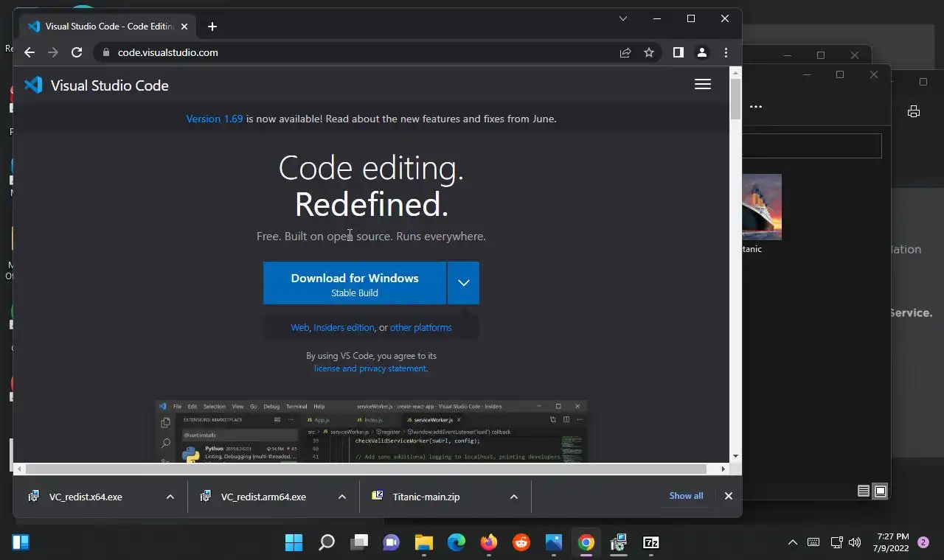Click the VS Code editor screenshot
944x560 pixels.
tap(371, 432)
